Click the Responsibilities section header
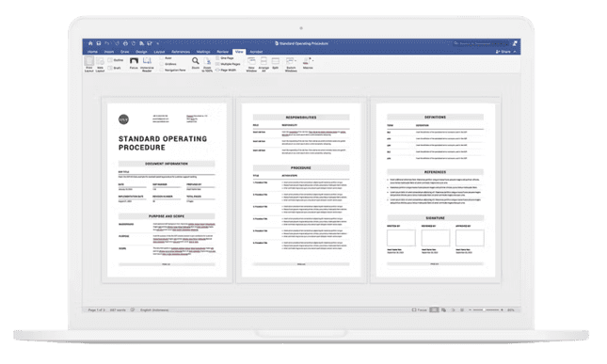The height and width of the screenshot is (364, 607). click(301, 118)
